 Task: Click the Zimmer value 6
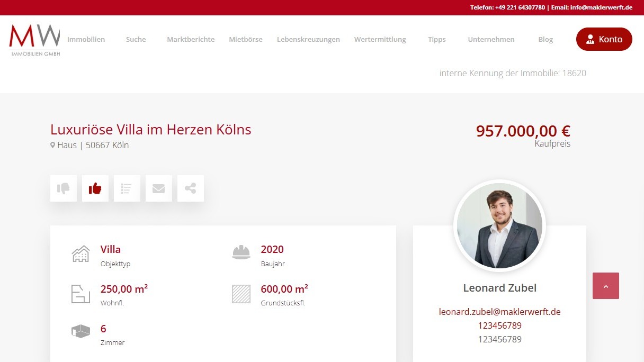pyautogui.click(x=103, y=329)
